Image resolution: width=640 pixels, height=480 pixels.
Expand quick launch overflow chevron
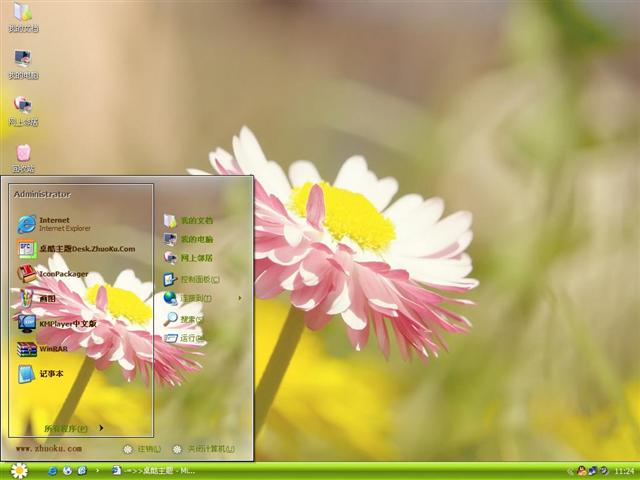pos(97,471)
